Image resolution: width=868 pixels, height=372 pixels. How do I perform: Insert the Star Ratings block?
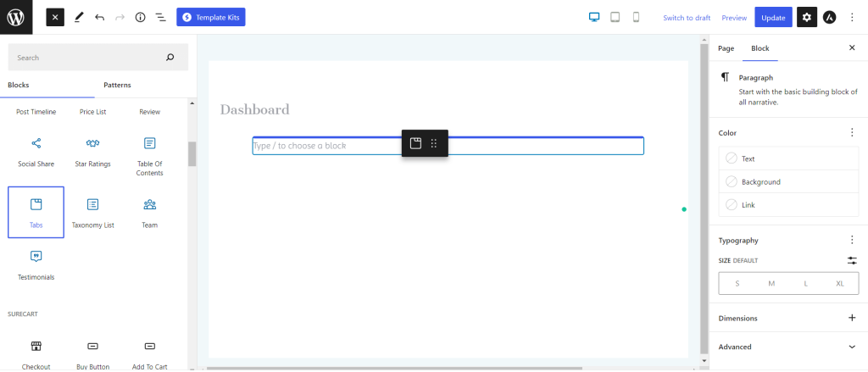tap(93, 153)
